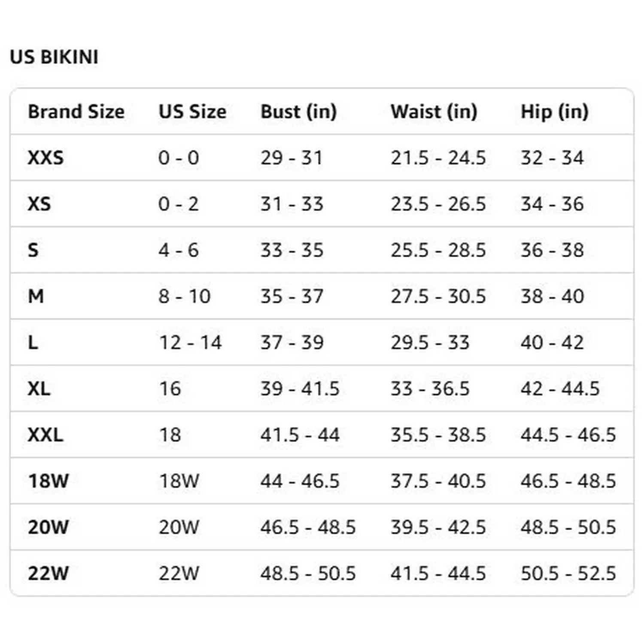Click the XXL brand size cell

coord(46,435)
